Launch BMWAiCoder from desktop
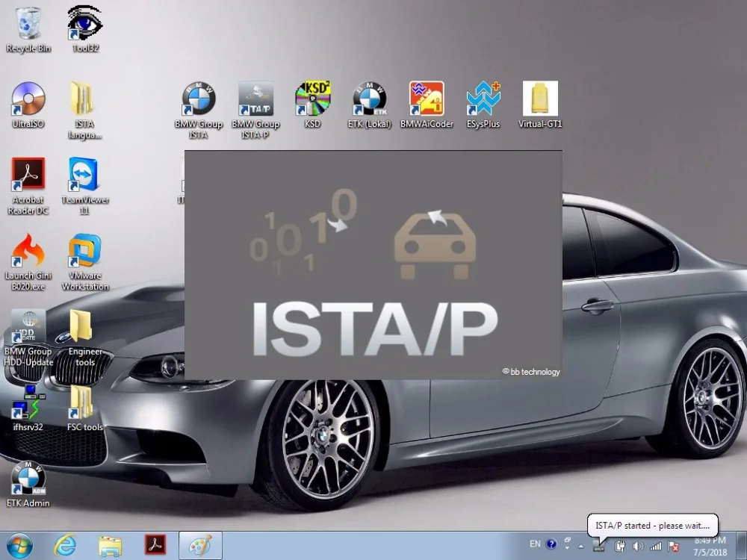 (427, 100)
